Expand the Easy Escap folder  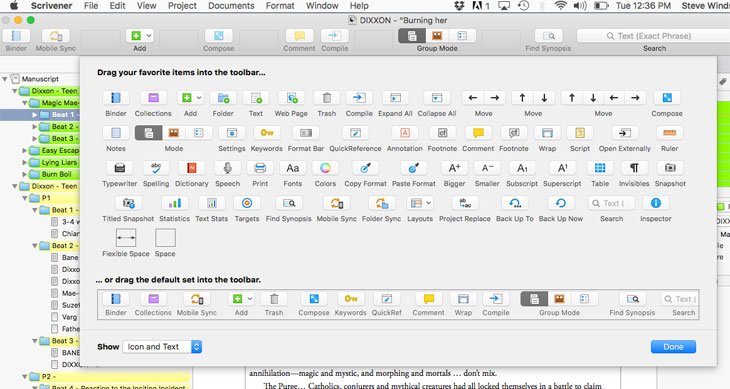tap(25, 150)
